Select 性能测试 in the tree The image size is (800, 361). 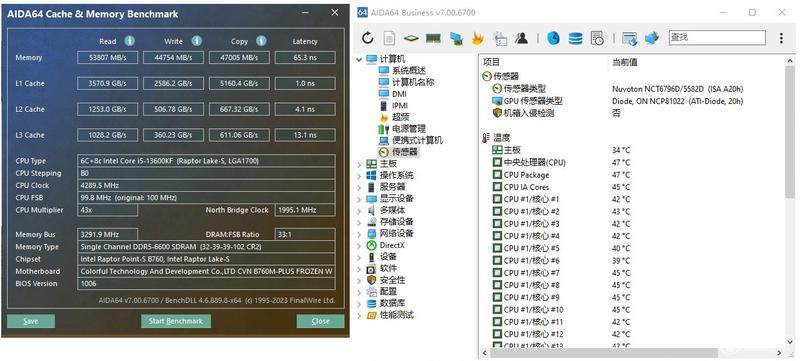(396, 315)
